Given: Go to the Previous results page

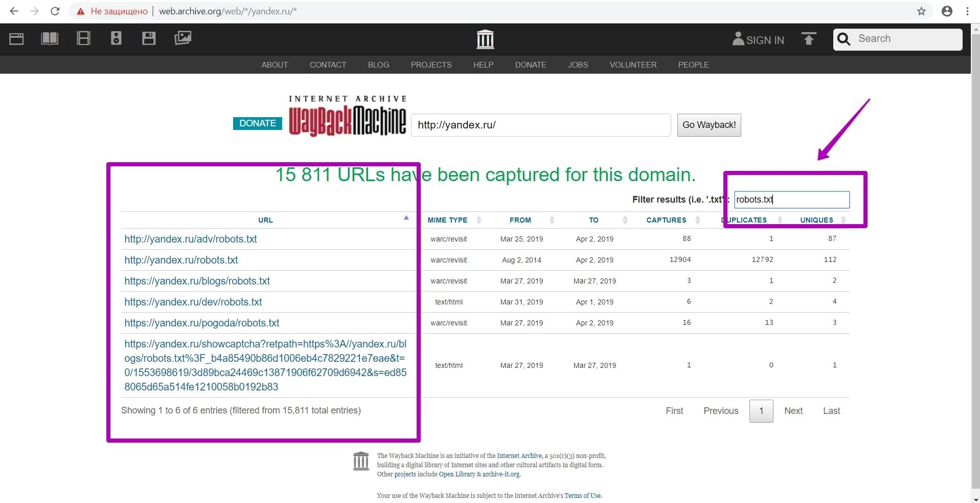Looking at the screenshot, I should 721,411.
